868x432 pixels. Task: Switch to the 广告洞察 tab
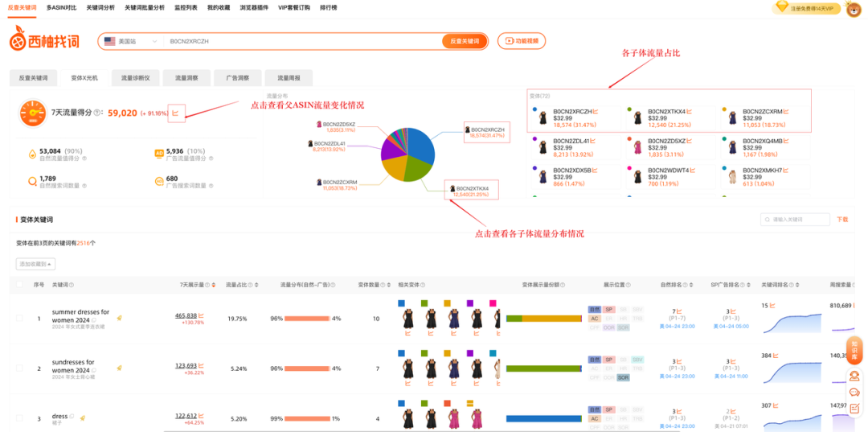[x=237, y=79]
